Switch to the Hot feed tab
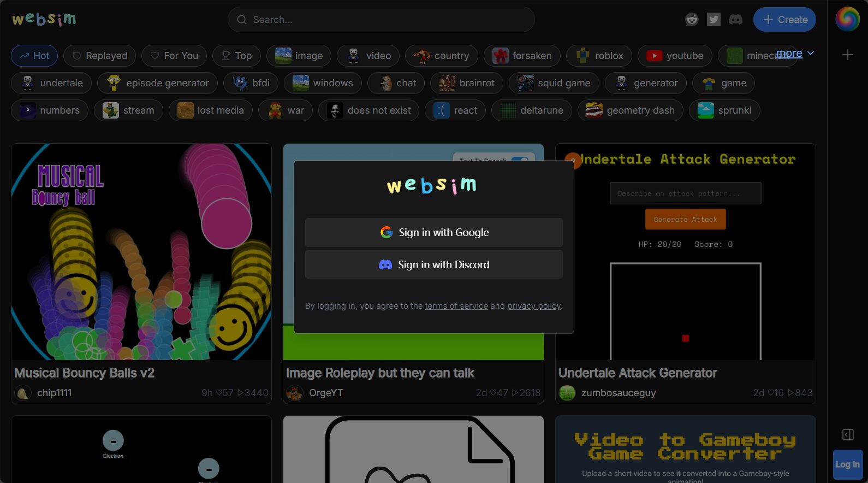 point(34,56)
